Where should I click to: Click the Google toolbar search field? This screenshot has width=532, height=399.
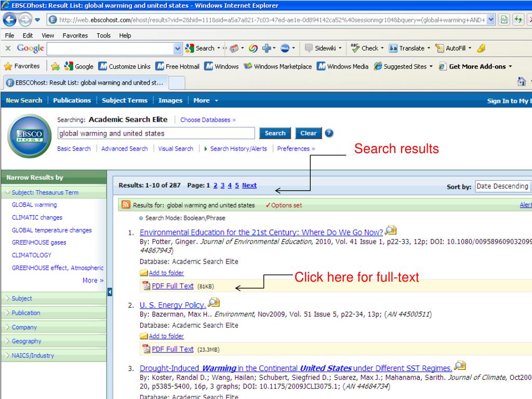click(x=110, y=48)
